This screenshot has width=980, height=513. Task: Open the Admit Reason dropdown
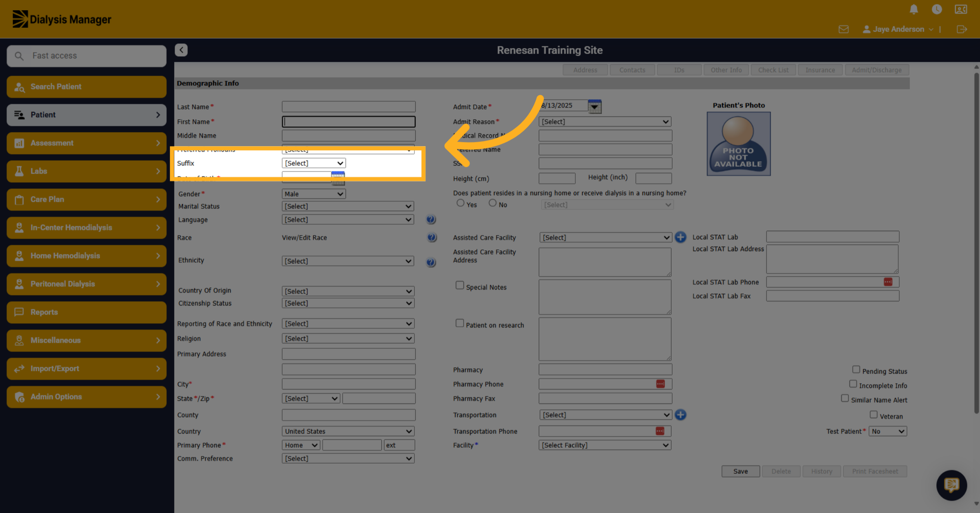click(x=605, y=122)
